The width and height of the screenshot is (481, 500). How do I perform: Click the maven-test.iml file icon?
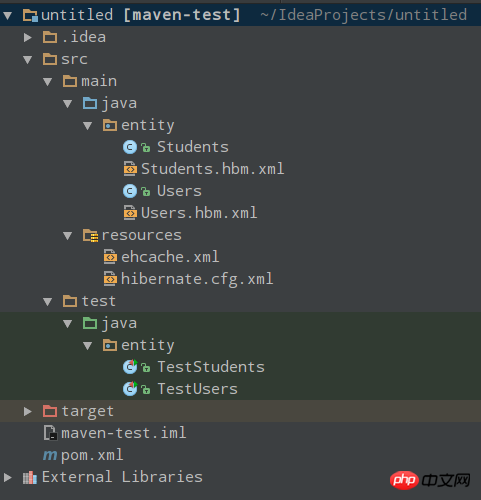tap(50, 433)
